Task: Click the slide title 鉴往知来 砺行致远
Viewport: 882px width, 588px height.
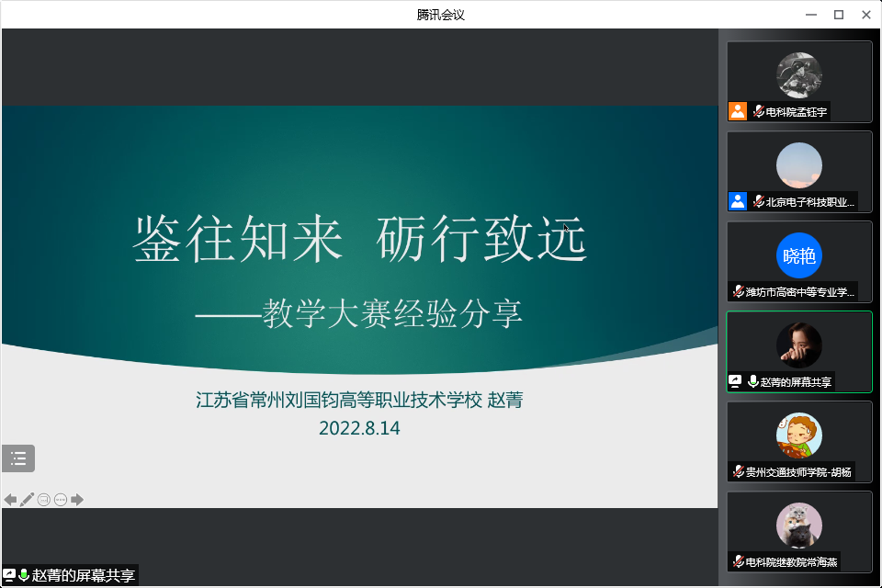Action: pyautogui.click(x=359, y=241)
